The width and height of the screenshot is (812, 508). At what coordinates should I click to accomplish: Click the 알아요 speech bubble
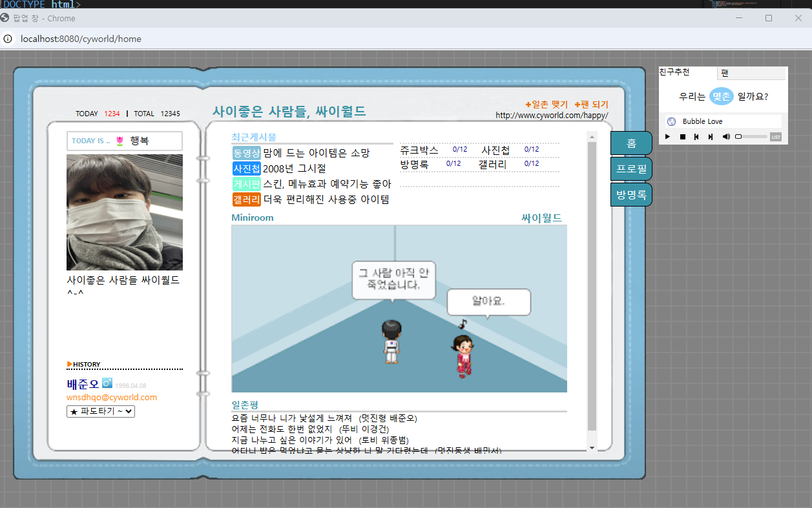489,302
